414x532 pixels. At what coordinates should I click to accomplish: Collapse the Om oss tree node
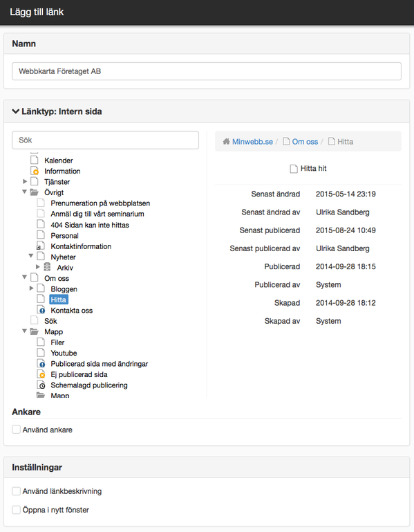tap(24, 277)
